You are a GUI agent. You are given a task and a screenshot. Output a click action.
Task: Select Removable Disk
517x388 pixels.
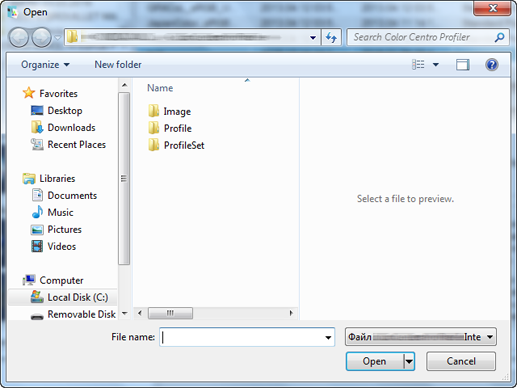tap(81, 314)
